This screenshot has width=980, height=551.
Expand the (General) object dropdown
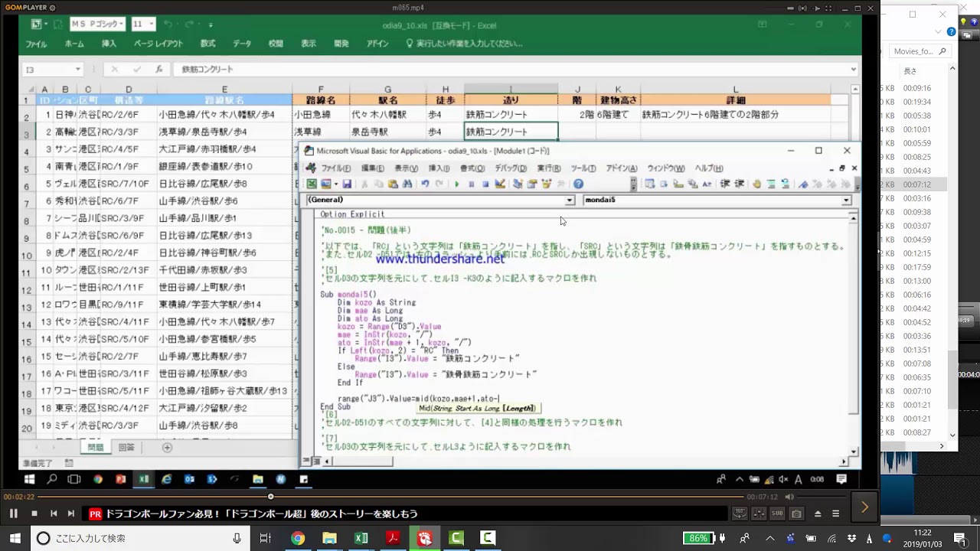click(x=569, y=201)
